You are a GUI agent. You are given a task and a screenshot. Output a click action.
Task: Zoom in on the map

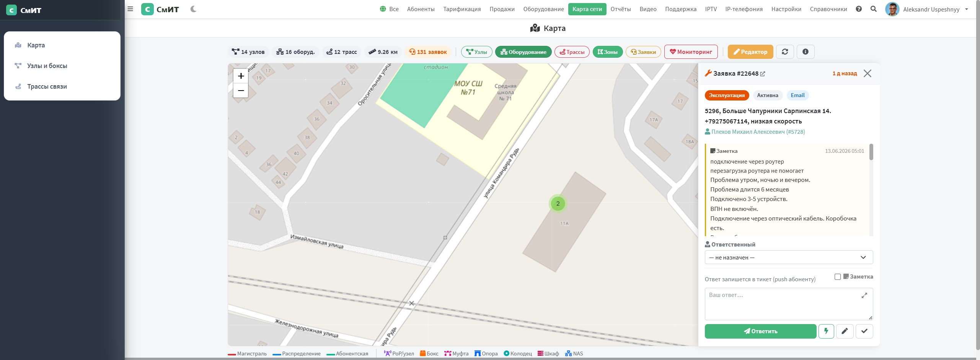[241, 76]
